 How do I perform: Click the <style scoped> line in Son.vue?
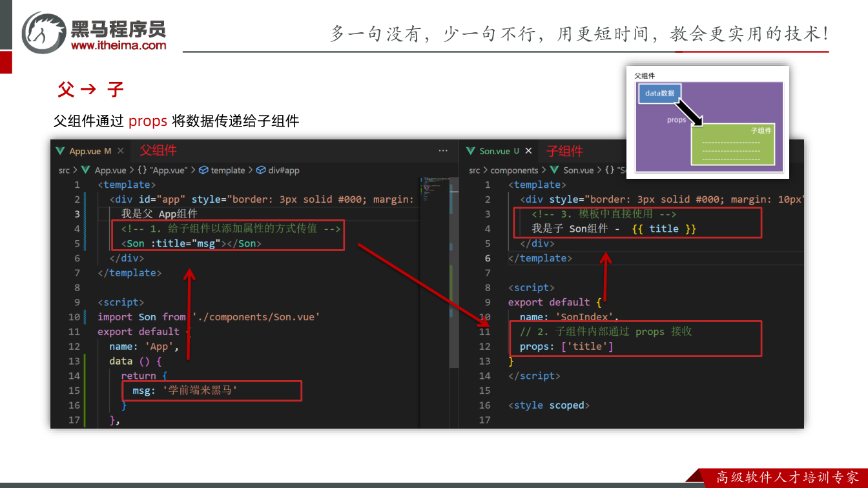pyautogui.click(x=549, y=405)
